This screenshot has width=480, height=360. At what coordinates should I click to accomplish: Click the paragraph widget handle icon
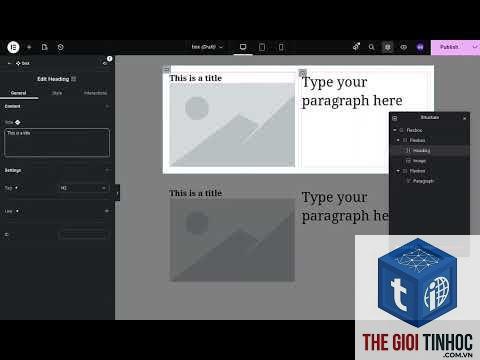[302, 73]
